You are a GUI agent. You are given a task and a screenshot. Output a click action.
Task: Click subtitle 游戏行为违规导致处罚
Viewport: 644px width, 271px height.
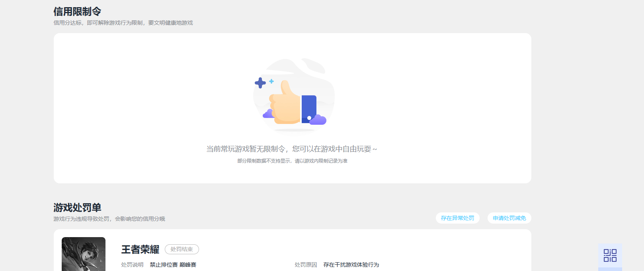(81, 219)
